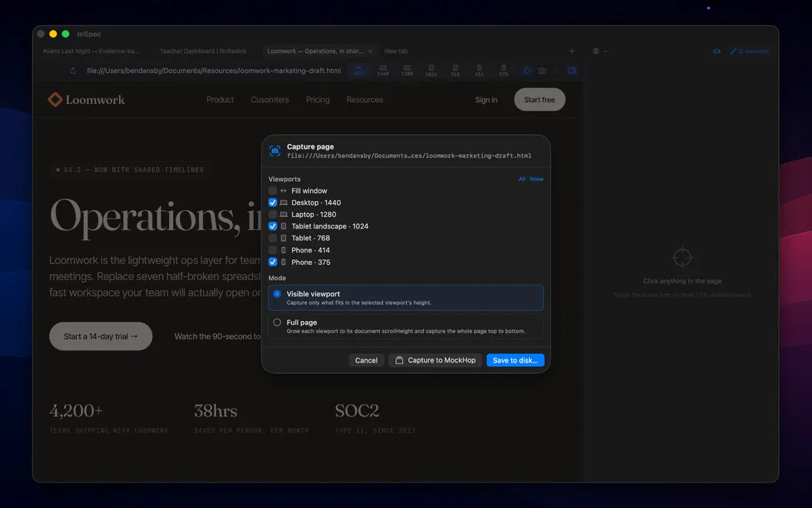Click the Start free button
This screenshot has width=812, height=508.
pyautogui.click(x=540, y=99)
